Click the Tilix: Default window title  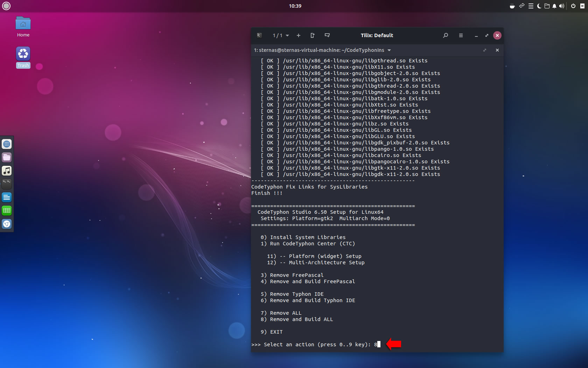[x=377, y=35]
